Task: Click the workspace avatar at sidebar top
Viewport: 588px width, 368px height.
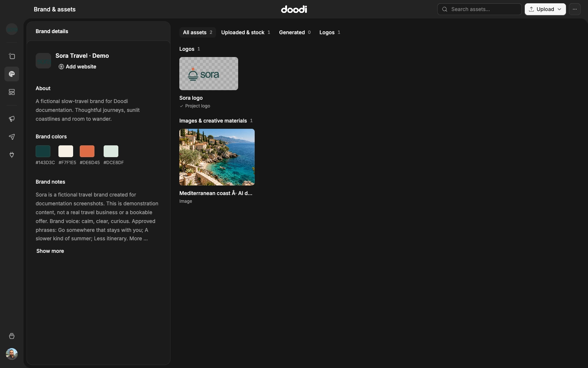Action: (12, 29)
